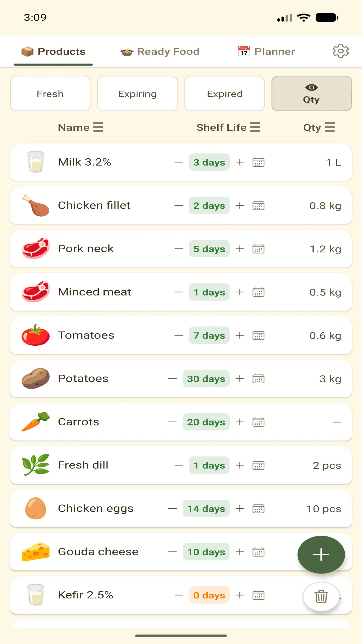This screenshot has width=362, height=644.
Task: Toggle the Expired filter
Action: [225, 93]
